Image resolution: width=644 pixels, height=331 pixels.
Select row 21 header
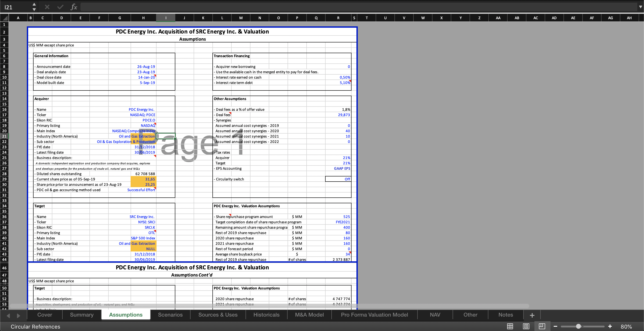[x=4, y=136]
